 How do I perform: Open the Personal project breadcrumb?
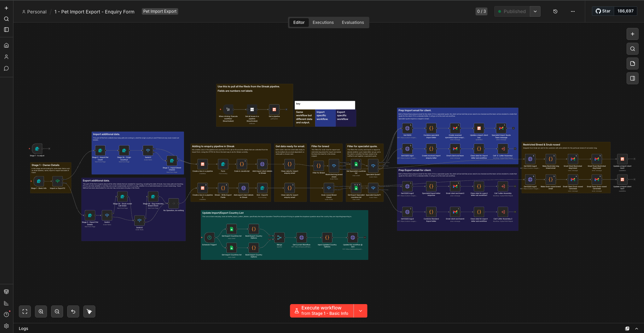tap(34, 12)
